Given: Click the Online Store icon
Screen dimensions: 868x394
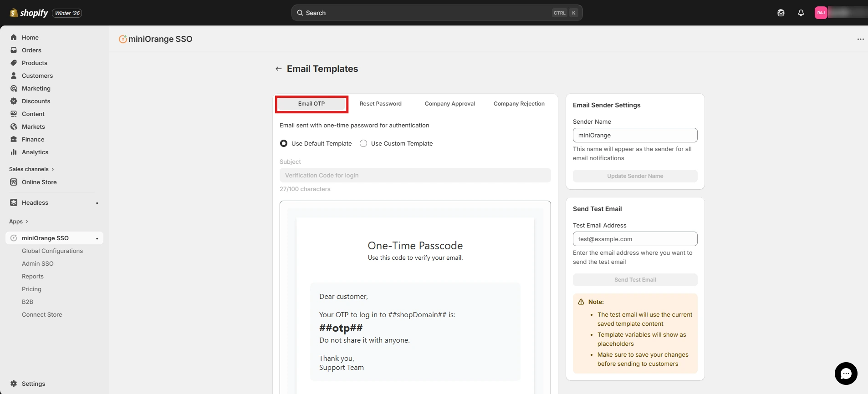Looking at the screenshot, I should [x=14, y=182].
